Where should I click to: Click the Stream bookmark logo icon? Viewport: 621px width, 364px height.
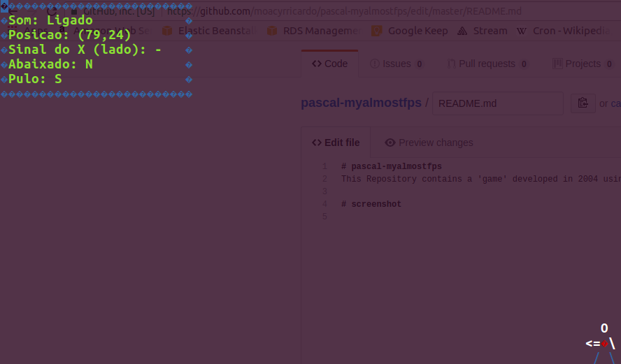(x=462, y=31)
